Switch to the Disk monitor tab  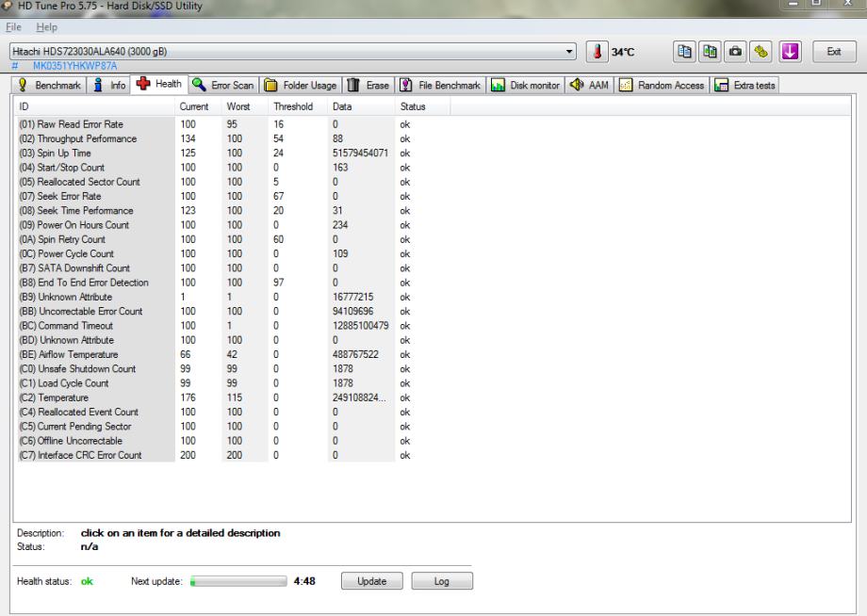[525, 85]
